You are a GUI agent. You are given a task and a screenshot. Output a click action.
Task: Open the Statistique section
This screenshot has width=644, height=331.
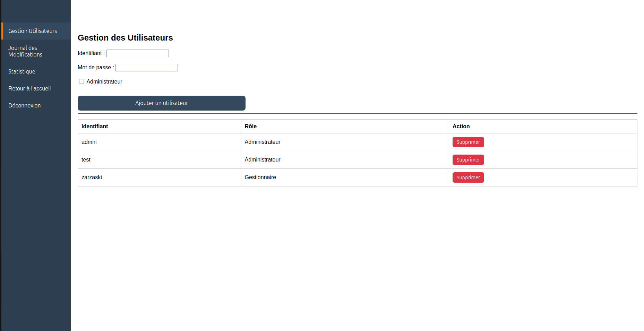22,71
